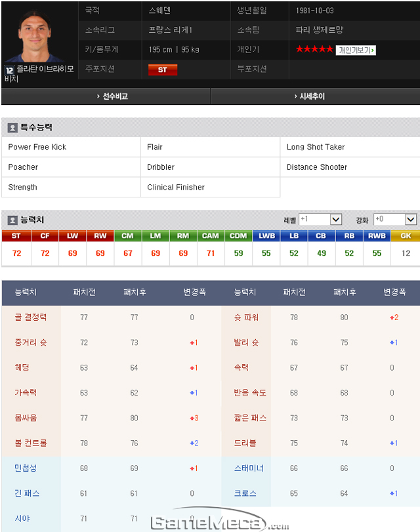Screen dimensions: 420x532
Task: Click the red ST main position badge
Action: click(x=163, y=70)
